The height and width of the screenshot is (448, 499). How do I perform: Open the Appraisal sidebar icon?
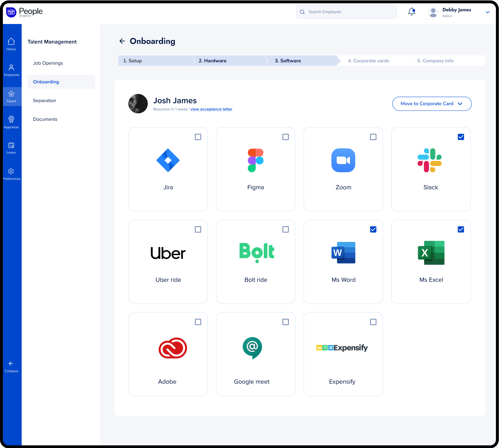pos(11,122)
